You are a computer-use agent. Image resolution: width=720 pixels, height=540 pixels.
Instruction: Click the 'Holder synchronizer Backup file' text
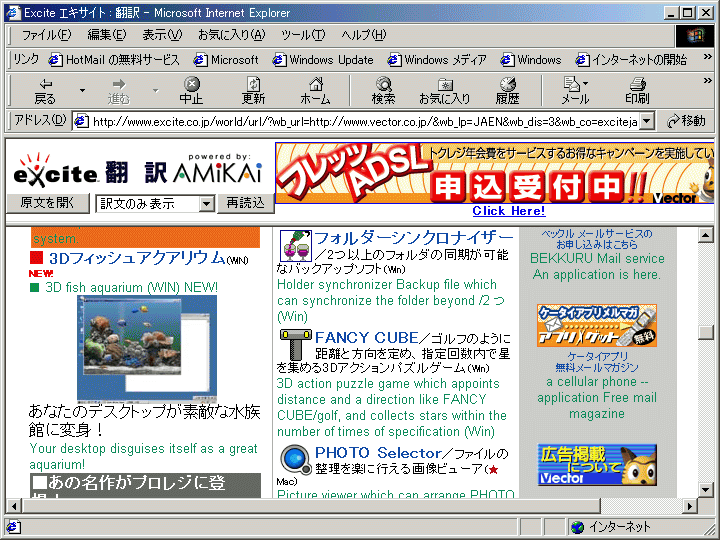click(390, 300)
